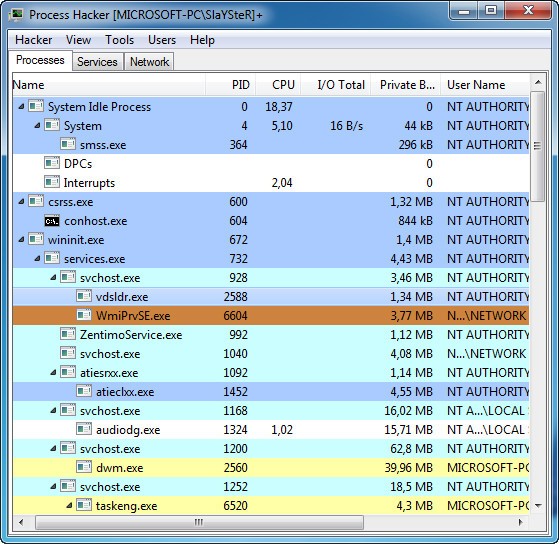Open the Tools menu
Image resolution: width=559 pixels, height=544 pixels.
119,40
